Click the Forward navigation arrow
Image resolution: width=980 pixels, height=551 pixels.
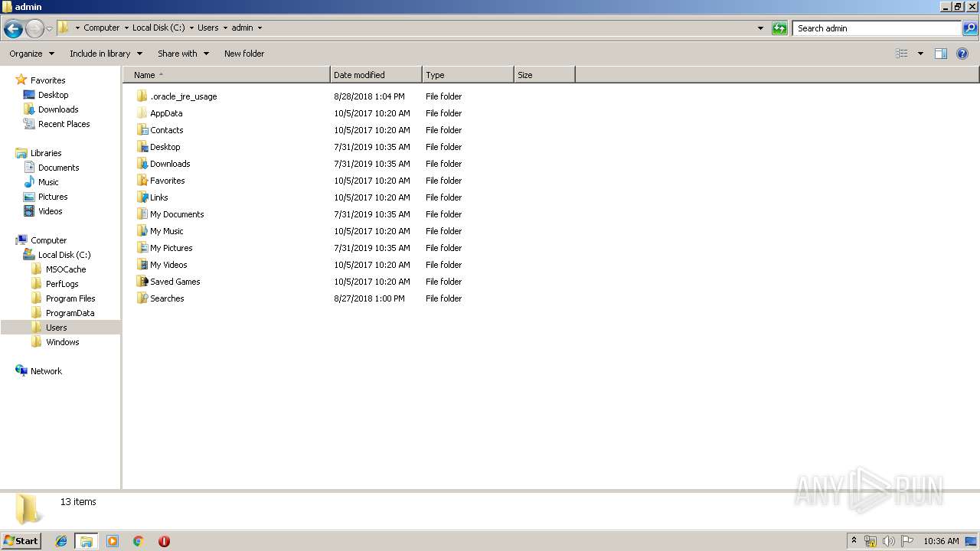pyautogui.click(x=34, y=29)
